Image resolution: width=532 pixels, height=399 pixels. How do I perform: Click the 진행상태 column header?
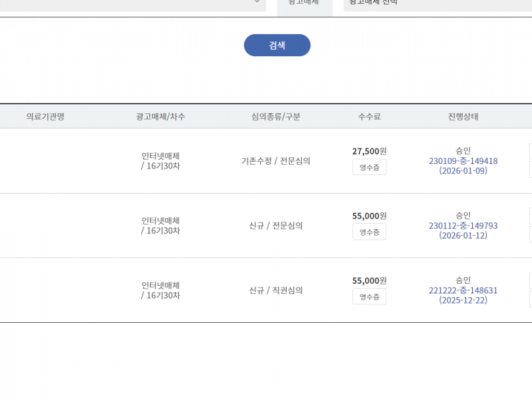pos(463,117)
